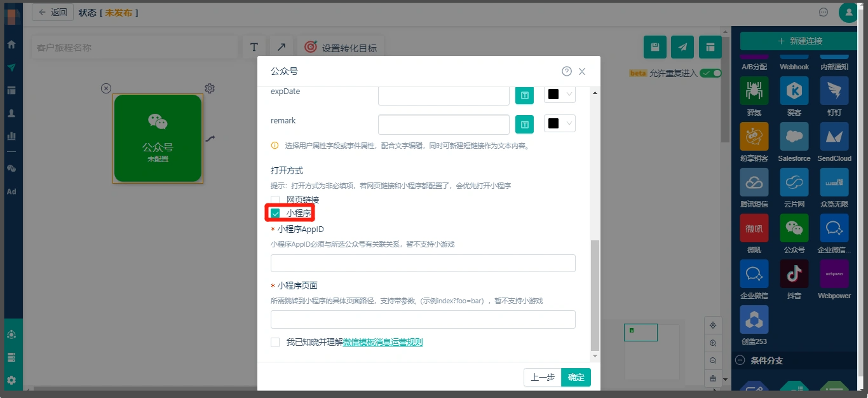Insert a variable for the remark field
The image size is (868, 398).
[524, 125]
